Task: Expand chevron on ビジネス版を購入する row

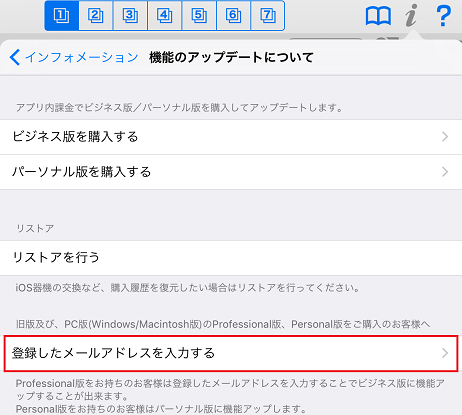Action: 445,137
